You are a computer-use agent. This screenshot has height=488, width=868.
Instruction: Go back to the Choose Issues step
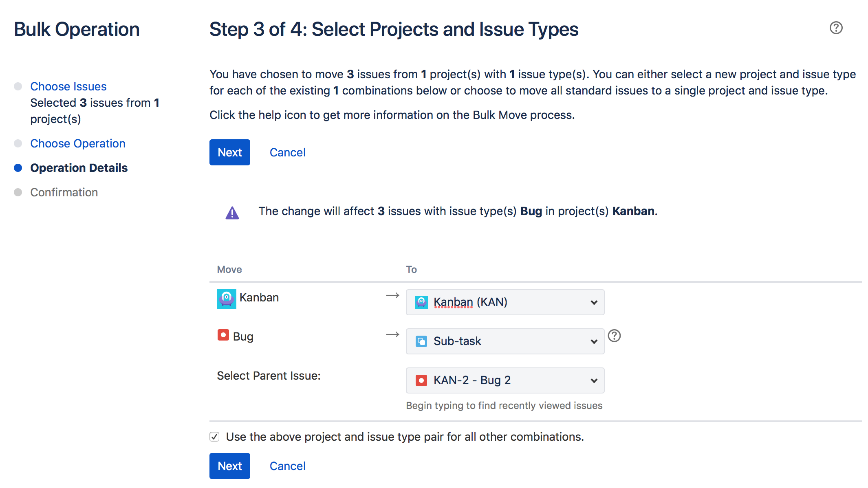click(68, 86)
